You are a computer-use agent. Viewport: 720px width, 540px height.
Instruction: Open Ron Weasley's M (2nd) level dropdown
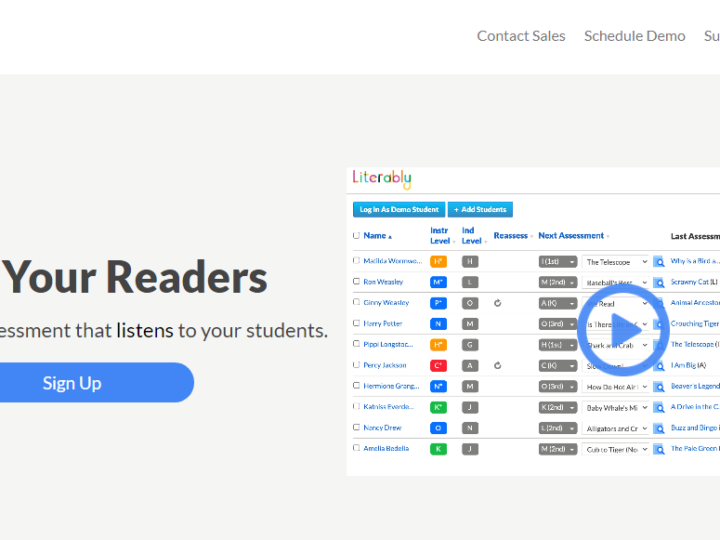(557, 282)
